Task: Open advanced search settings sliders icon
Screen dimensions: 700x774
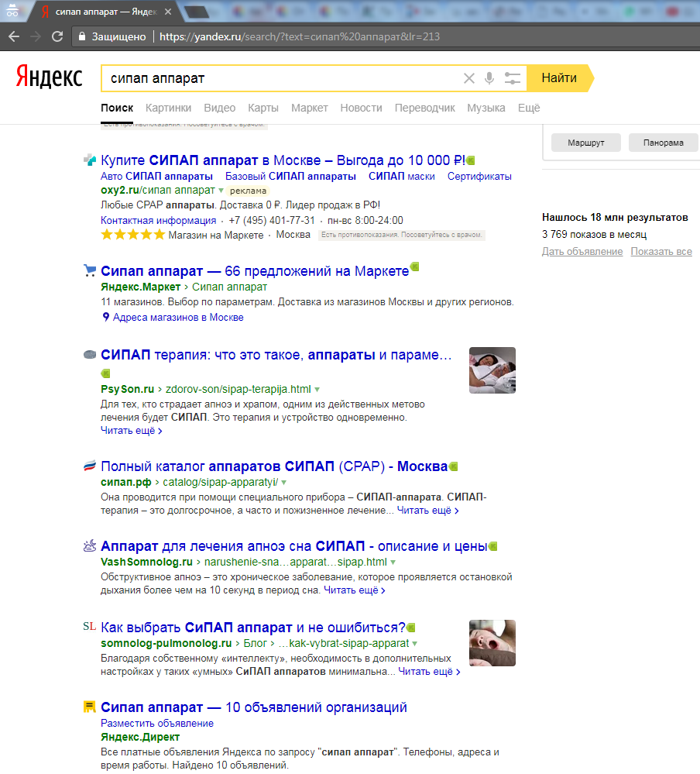Action: pos(512,78)
